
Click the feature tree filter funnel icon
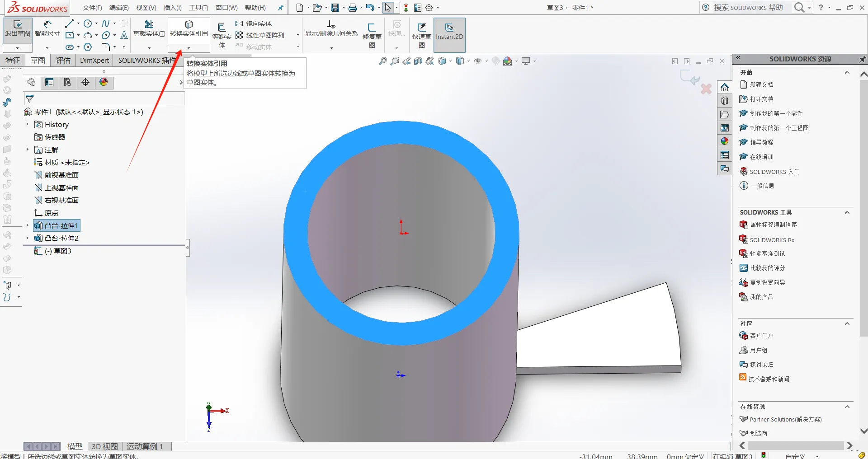pyautogui.click(x=30, y=98)
